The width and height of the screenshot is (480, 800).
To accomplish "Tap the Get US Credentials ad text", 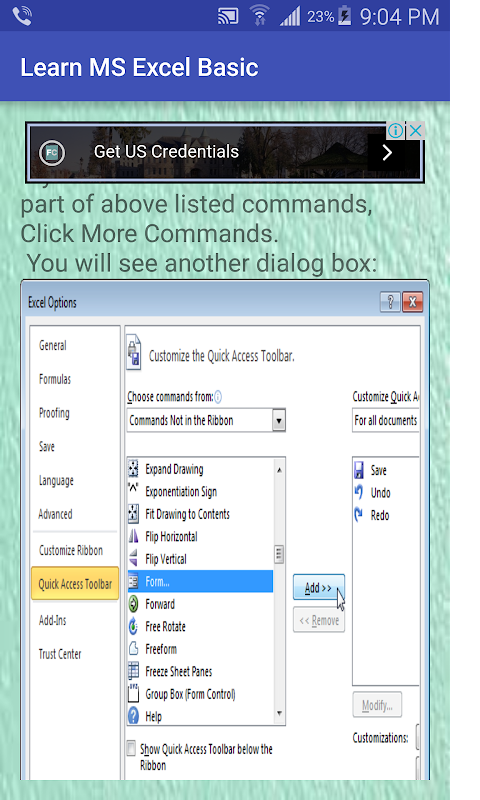I will coord(166,152).
